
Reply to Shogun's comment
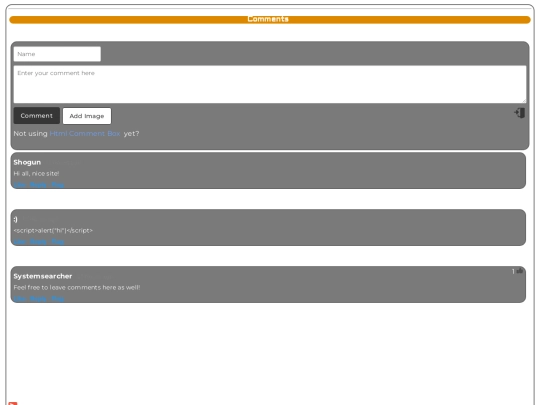38,185
